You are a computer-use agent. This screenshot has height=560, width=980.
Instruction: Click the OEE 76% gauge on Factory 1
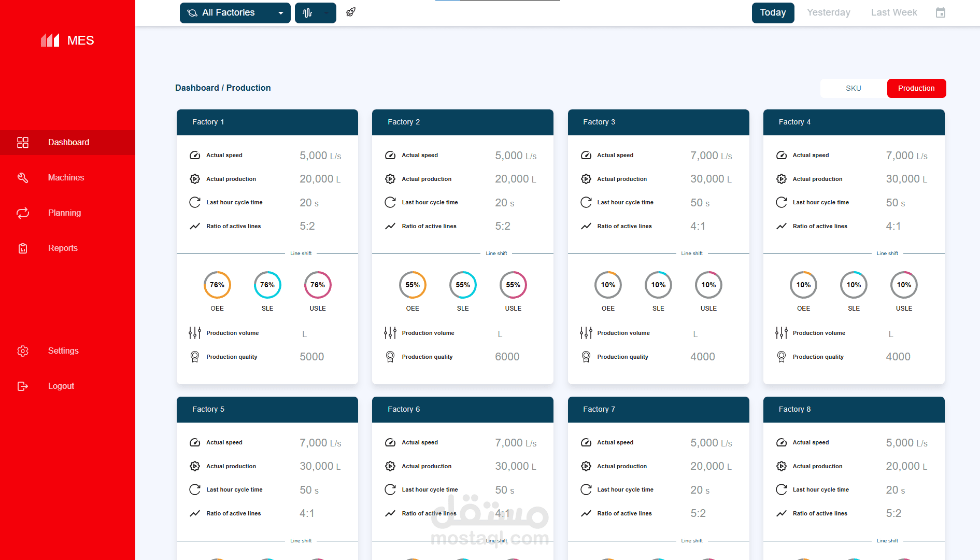click(217, 285)
